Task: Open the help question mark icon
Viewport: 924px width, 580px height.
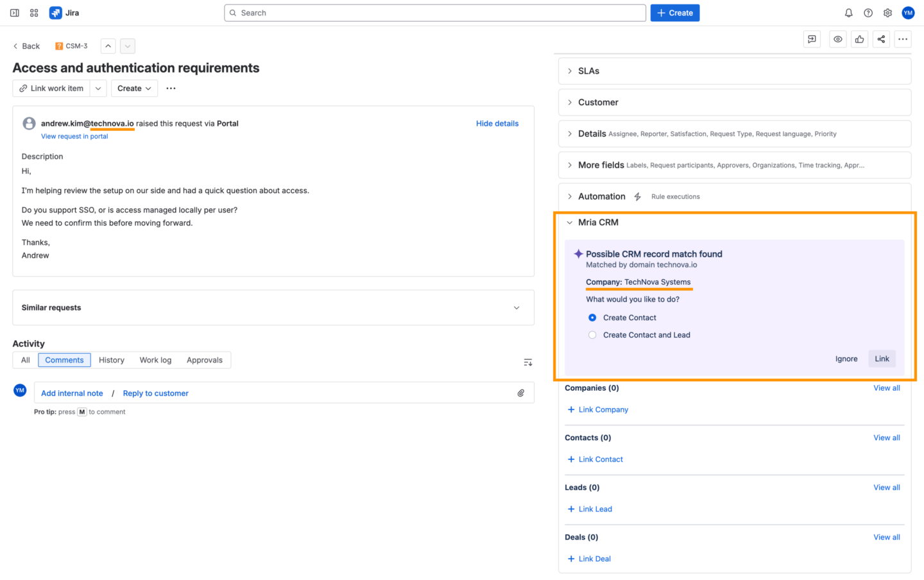Action: [868, 13]
